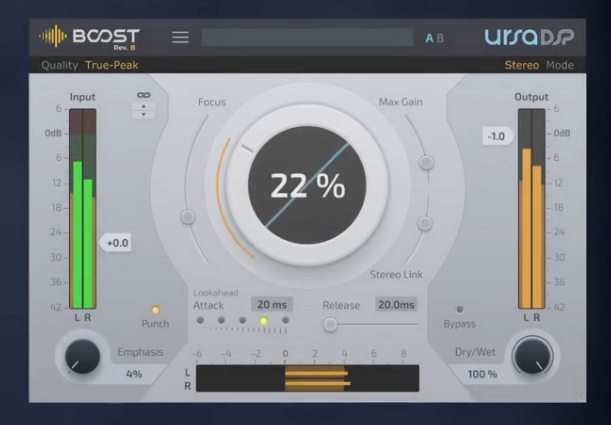The height and width of the screenshot is (425, 611).
Task: Open the hamburger menu
Action: (x=180, y=37)
